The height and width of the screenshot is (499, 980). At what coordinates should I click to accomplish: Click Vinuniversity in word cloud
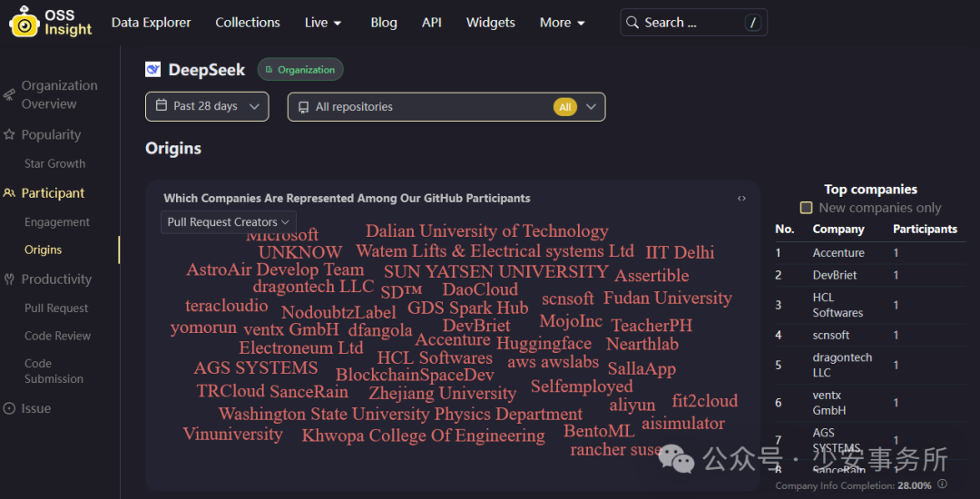(232, 434)
